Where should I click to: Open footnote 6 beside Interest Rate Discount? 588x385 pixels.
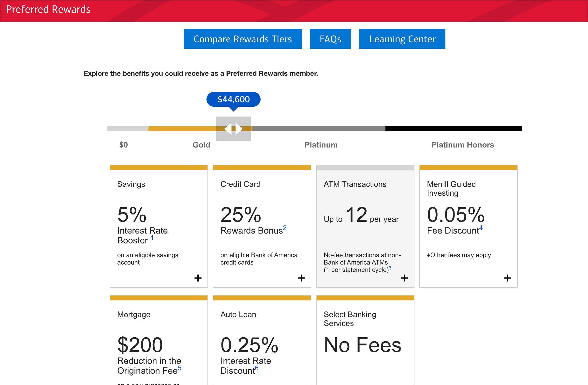[x=256, y=368]
